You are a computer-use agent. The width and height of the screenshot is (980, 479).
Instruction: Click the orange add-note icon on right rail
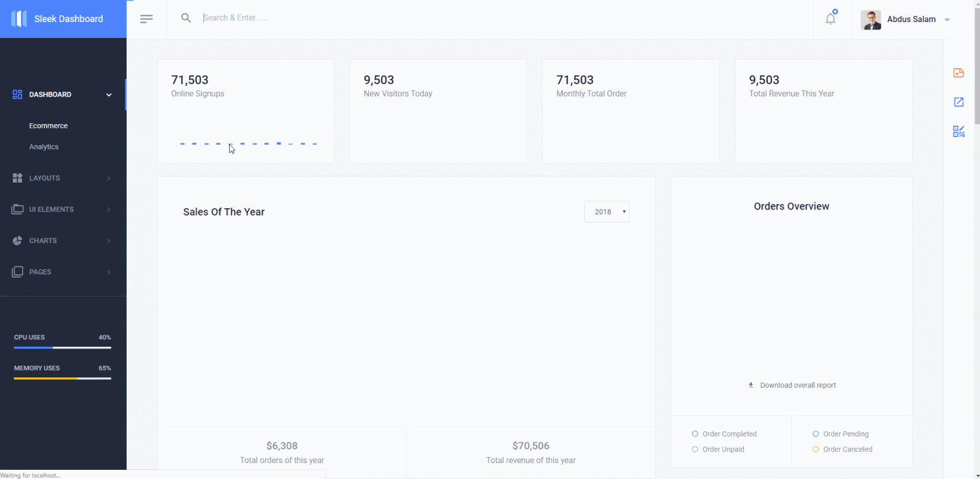point(959,73)
